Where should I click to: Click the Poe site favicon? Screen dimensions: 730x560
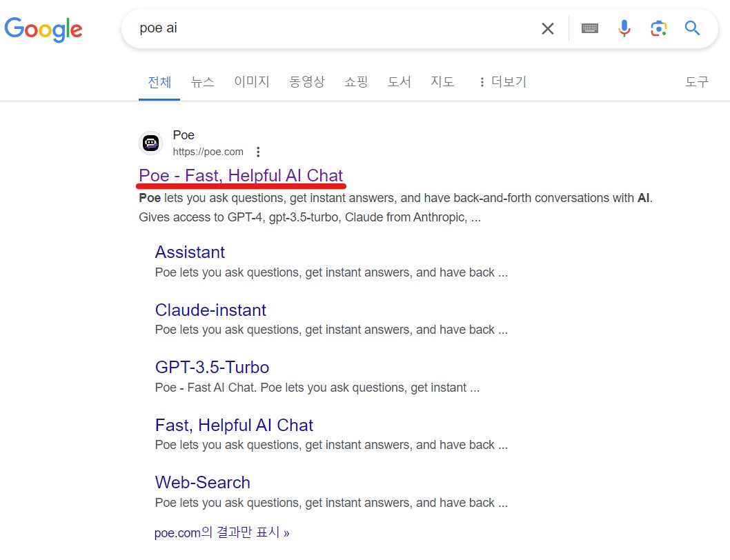coord(150,143)
